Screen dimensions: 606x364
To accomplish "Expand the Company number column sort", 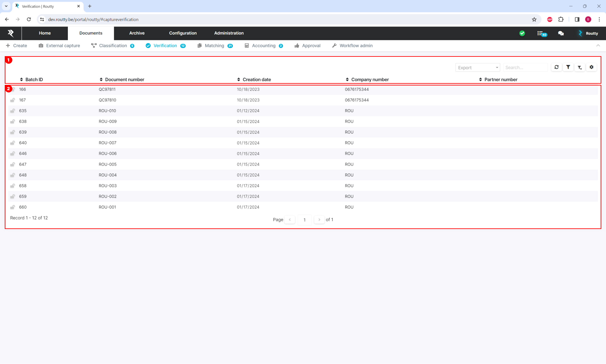I will click(x=346, y=79).
